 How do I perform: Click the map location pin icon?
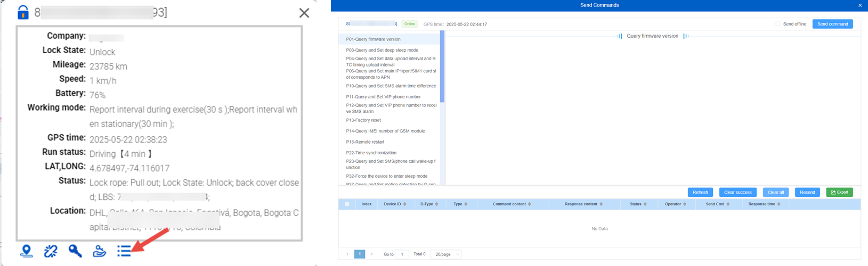pyautogui.click(x=26, y=251)
